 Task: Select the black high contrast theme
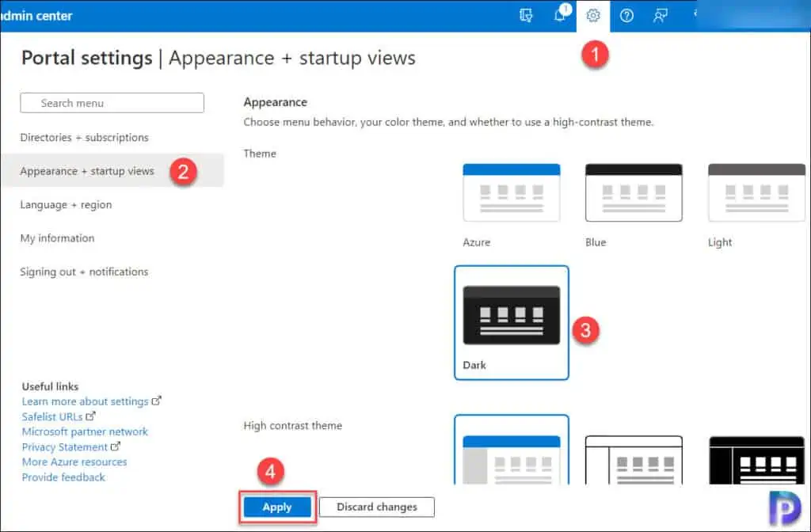pos(756,460)
